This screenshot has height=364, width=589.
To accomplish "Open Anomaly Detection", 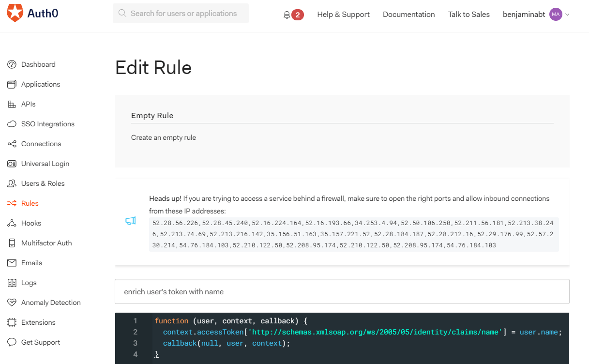I will pyautogui.click(x=51, y=302).
